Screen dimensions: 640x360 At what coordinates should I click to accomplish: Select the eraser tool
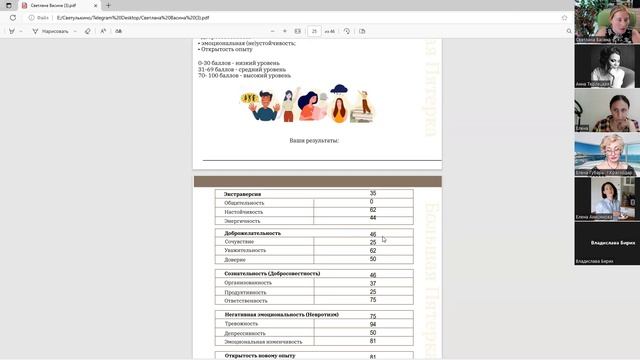(87, 31)
